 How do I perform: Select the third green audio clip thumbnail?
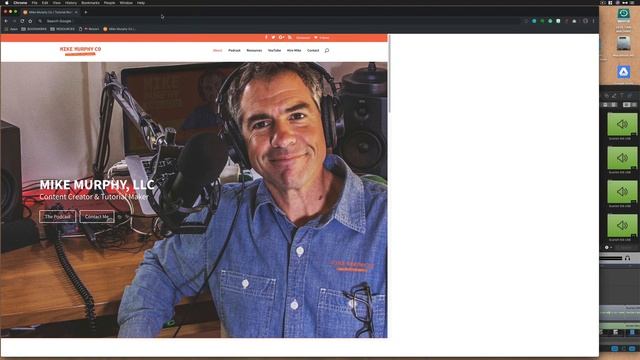click(x=622, y=191)
